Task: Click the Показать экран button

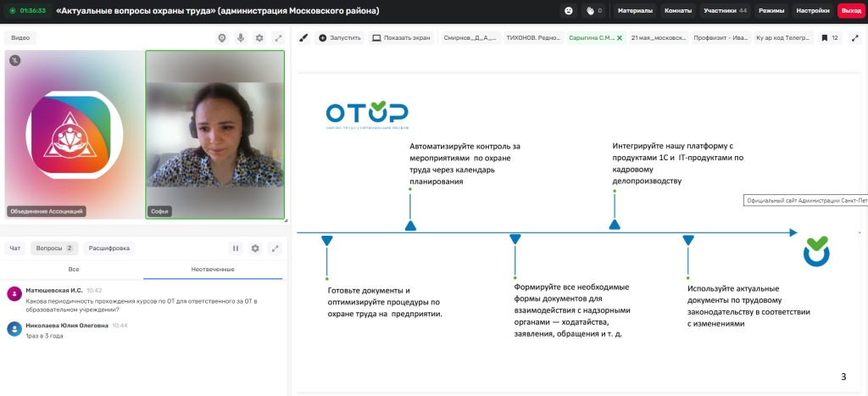Action: tap(401, 38)
